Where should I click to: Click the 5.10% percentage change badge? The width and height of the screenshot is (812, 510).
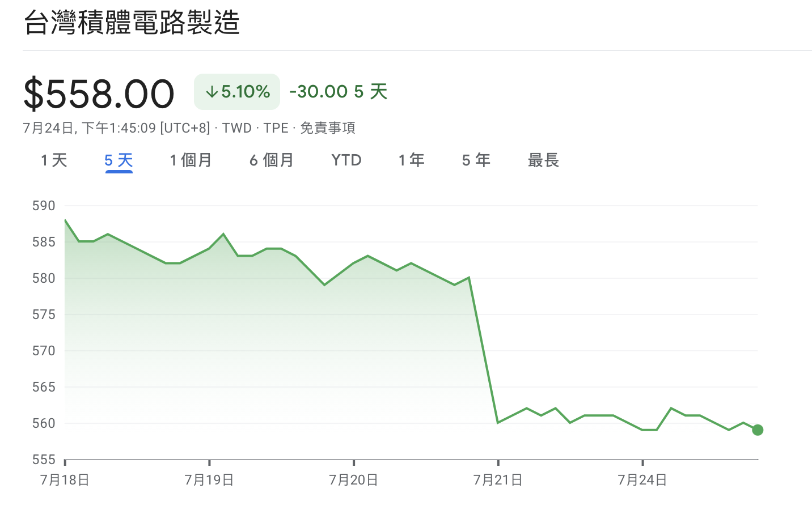click(x=237, y=92)
